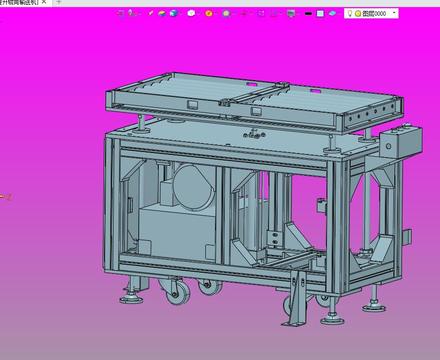This screenshot has width=440, height=360.
Task: Click the black rectangle color swatch
Action: [x=308, y=14]
